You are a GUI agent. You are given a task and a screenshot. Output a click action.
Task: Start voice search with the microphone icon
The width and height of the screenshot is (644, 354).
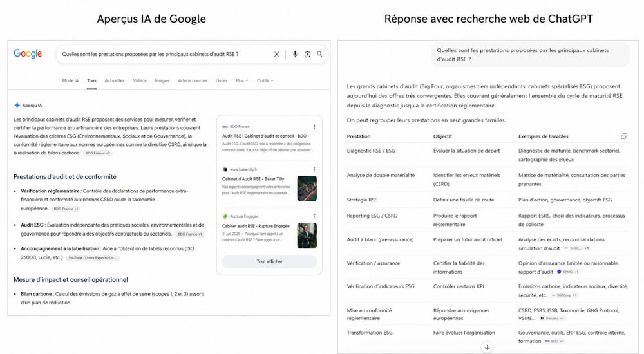click(x=295, y=54)
